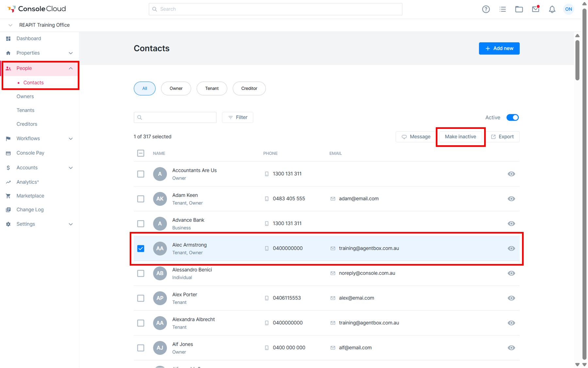Click Alf Jones's AJ avatar

click(x=160, y=348)
